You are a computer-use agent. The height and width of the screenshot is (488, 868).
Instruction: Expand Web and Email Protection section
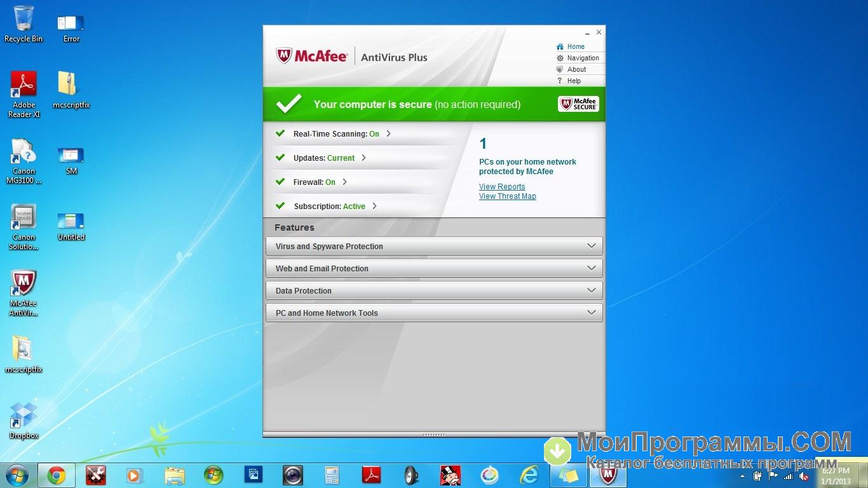coord(434,268)
